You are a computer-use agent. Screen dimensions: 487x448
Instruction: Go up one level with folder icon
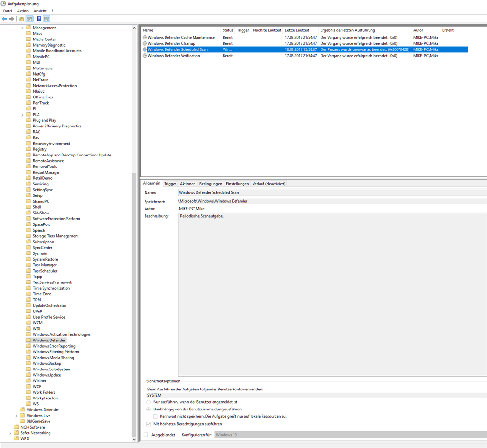(21, 19)
